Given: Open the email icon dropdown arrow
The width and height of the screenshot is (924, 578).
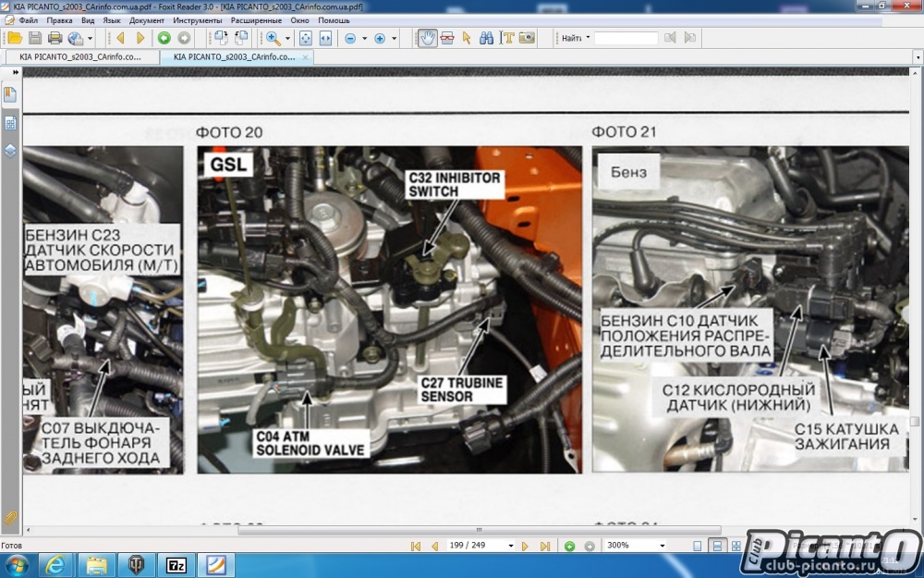Looking at the screenshot, I should 91,39.
